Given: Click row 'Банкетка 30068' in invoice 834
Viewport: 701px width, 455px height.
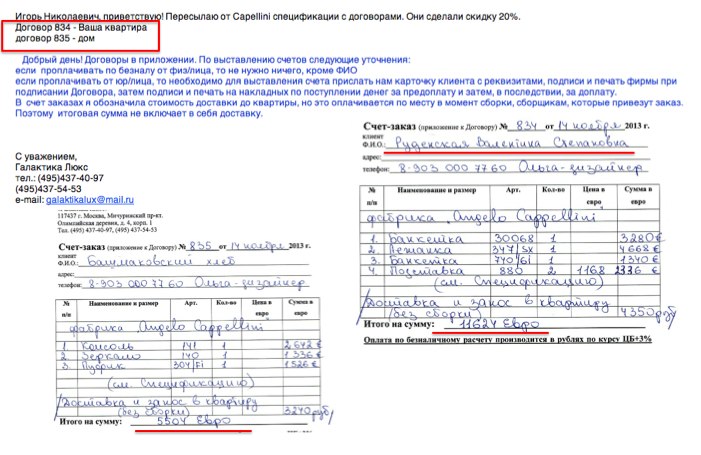Looking at the screenshot, I should [x=510, y=237].
